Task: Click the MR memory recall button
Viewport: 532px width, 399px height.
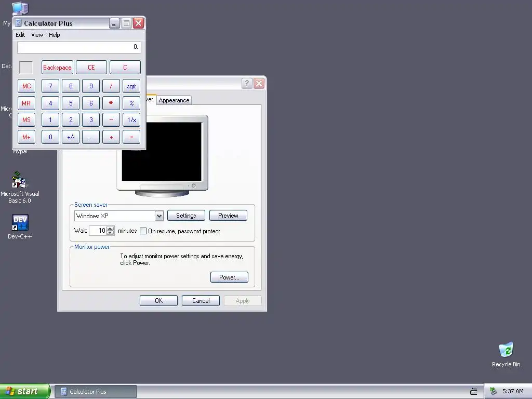Action: (26, 103)
